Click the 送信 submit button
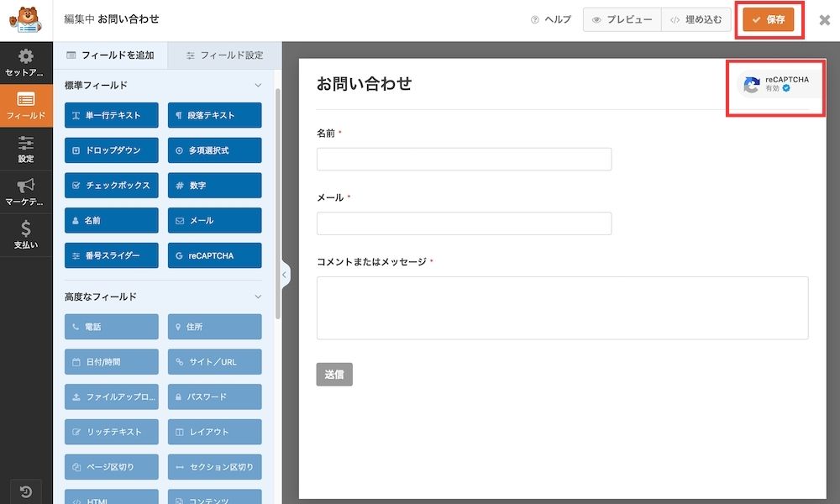Image resolution: width=840 pixels, height=504 pixels. pos(334,375)
